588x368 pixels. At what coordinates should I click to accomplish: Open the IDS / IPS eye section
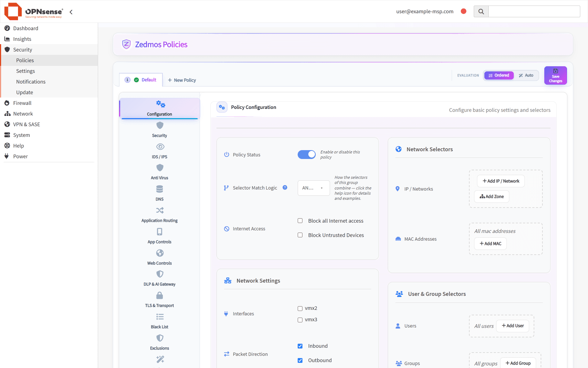click(159, 151)
